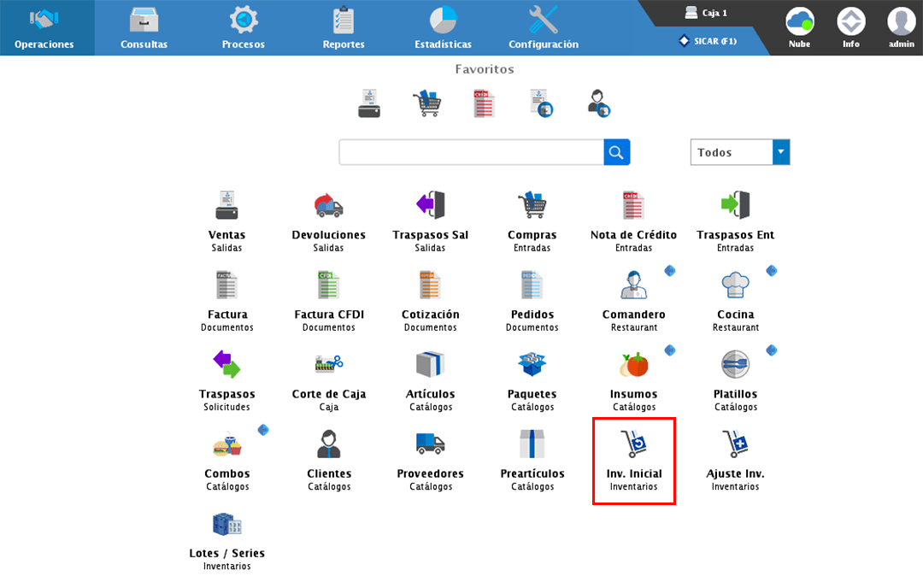Click the SICAR (F1) button
Screen dimensions: 923x588
pyautogui.click(x=707, y=41)
